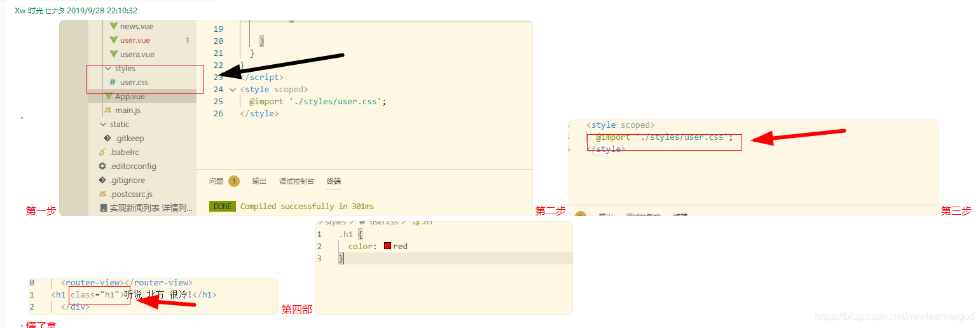The width and height of the screenshot is (980, 328).
Task: Click the git icon beside .gitignore
Action: pos(102,181)
